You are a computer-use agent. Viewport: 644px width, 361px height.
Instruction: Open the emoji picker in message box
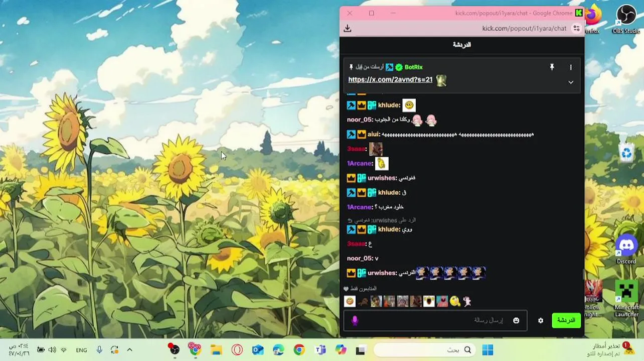coord(516,320)
